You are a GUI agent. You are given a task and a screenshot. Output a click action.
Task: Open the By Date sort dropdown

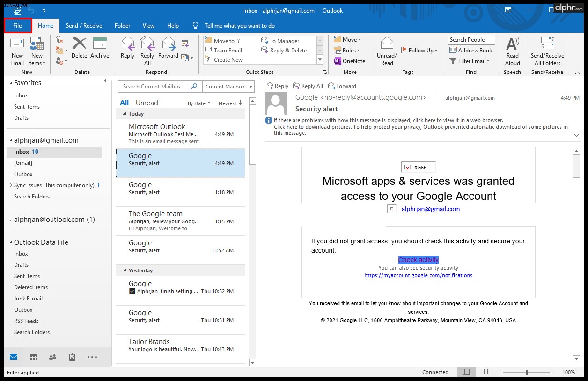click(x=199, y=103)
